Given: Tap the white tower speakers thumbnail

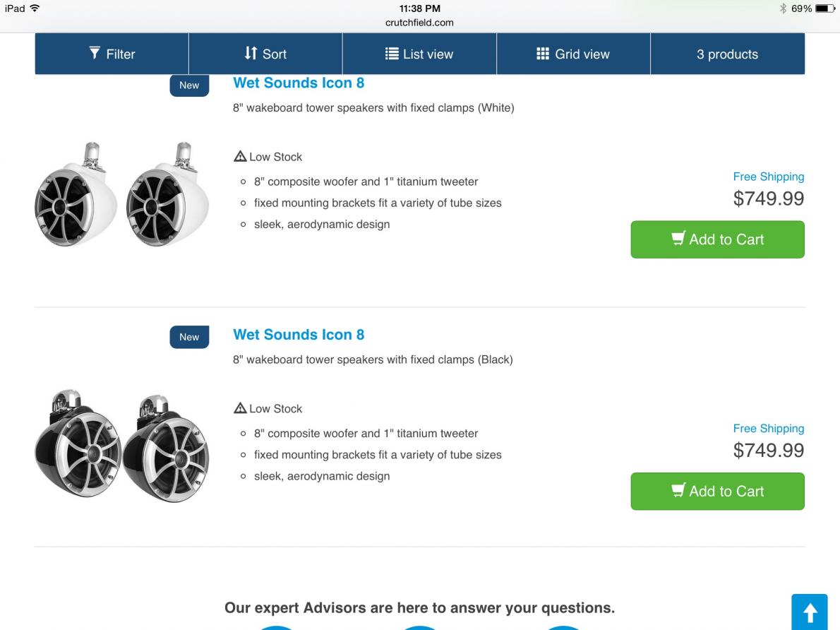Looking at the screenshot, I should click(x=122, y=194).
